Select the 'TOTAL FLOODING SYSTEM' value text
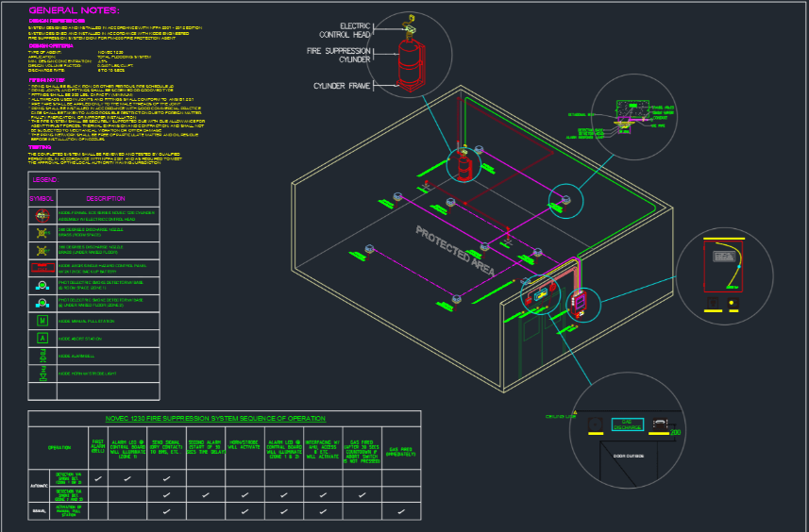Screen dimensions: 809x532 click(x=124, y=58)
